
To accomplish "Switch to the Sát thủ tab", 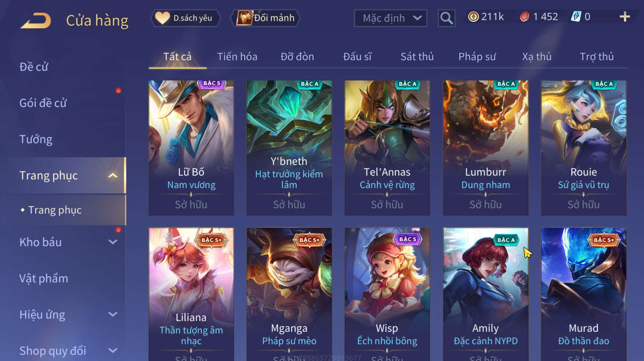I will tap(417, 57).
